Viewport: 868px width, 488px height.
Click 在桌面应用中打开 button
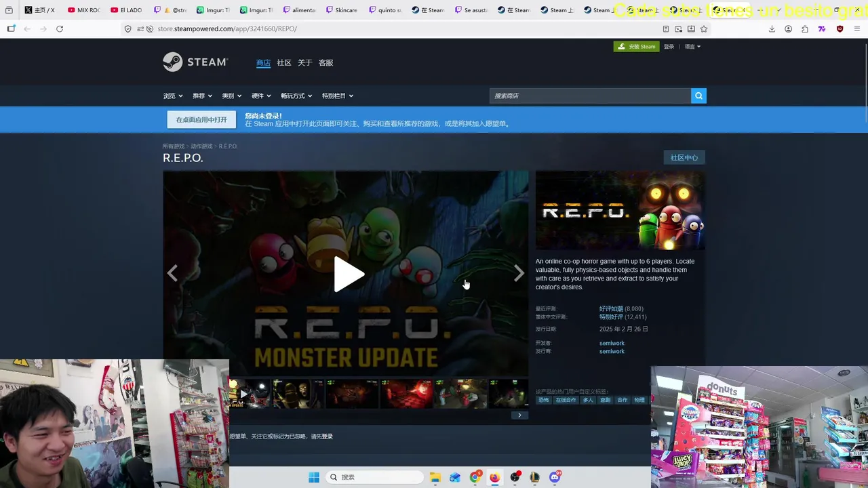tap(201, 120)
